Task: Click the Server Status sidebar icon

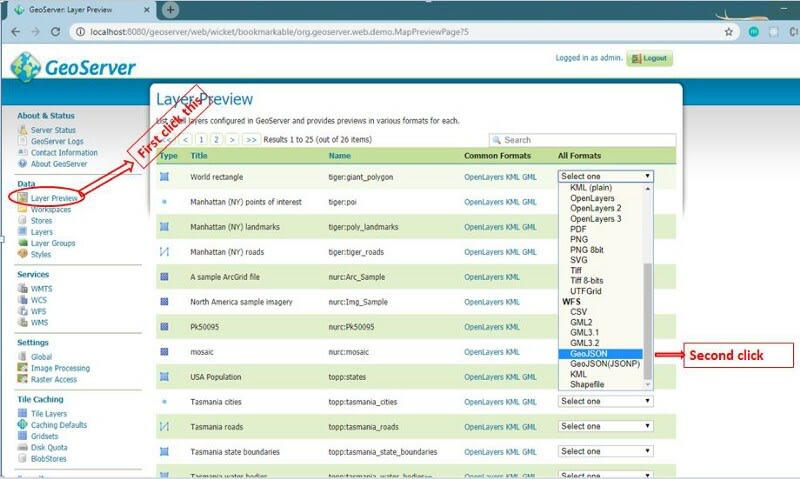Action: 22,130
